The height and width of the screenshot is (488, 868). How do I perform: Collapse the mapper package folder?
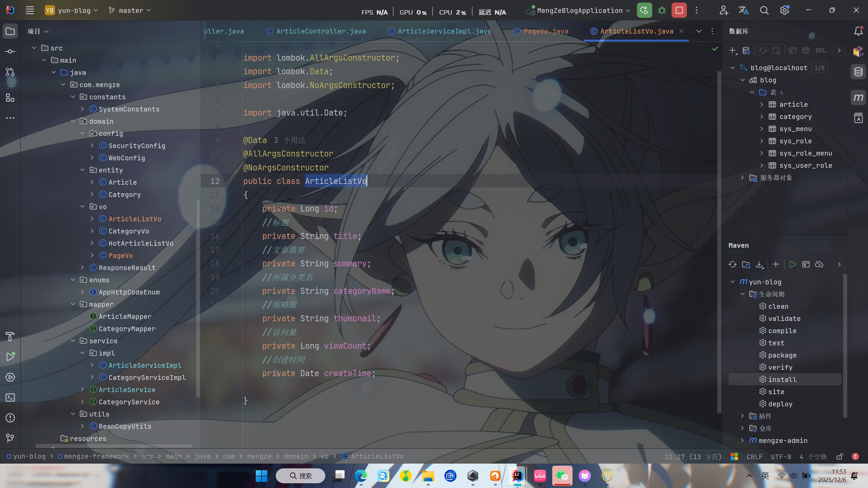pos(73,304)
